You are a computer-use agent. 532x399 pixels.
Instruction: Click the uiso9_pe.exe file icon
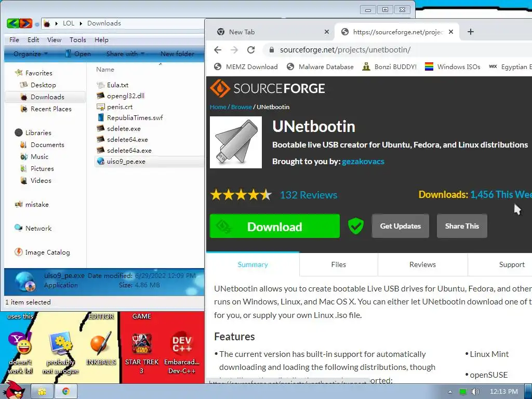[x=100, y=161]
